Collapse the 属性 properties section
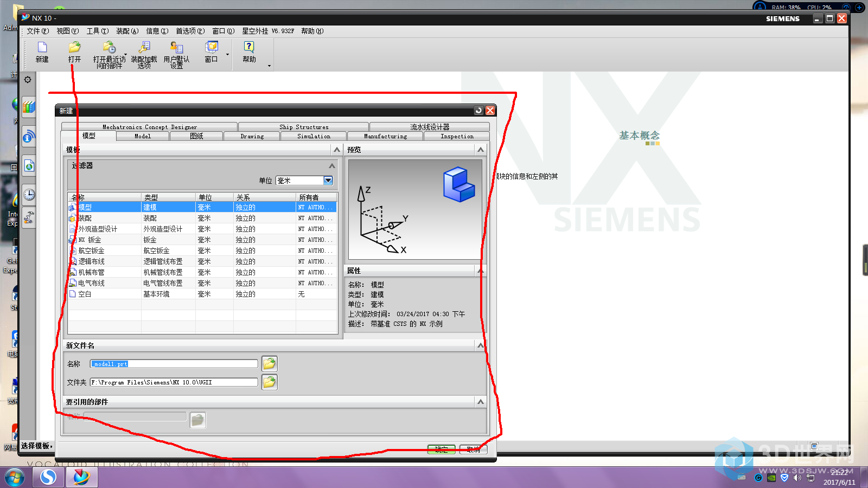The image size is (868, 488). [480, 271]
